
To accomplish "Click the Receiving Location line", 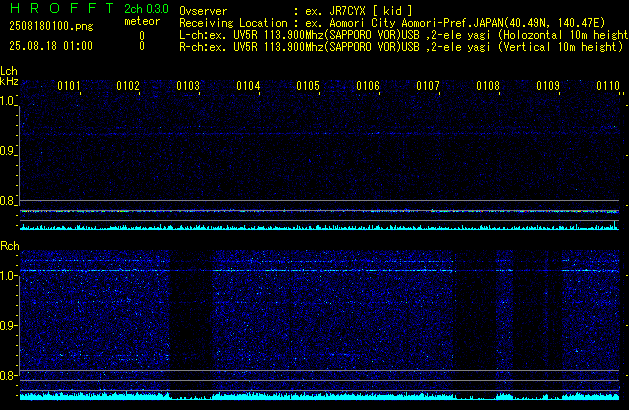I will tap(392, 23).
